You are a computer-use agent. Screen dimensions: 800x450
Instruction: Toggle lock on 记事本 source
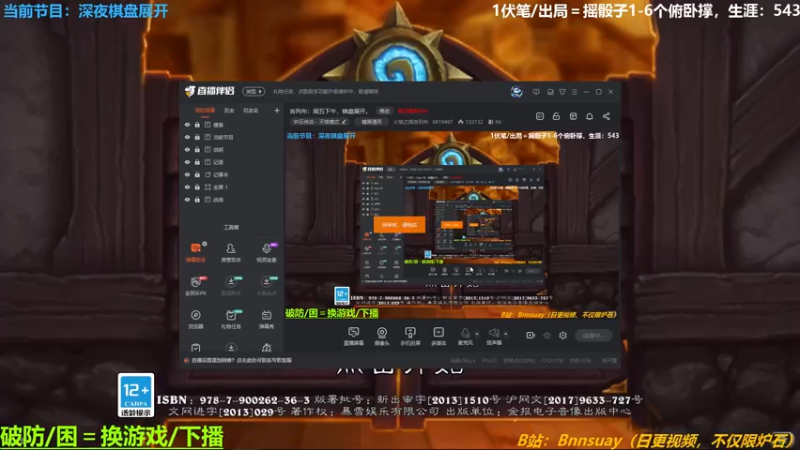tap(197, 174)
